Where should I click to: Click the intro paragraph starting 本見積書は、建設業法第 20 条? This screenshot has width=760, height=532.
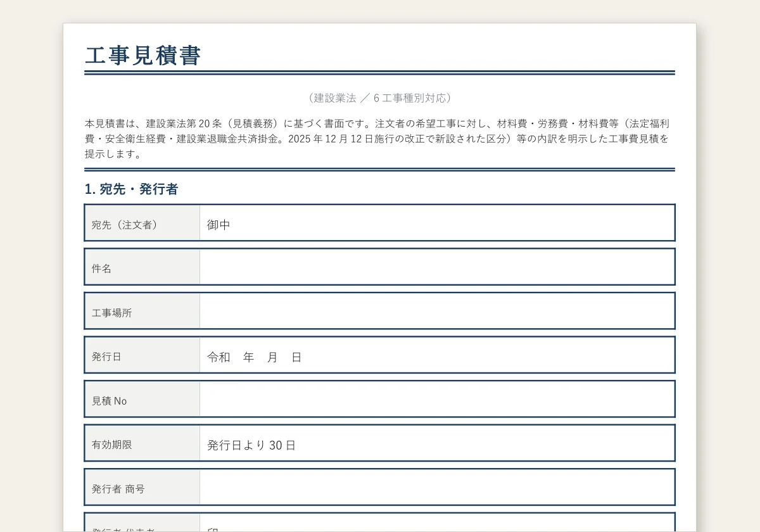[x=378, y=139]
